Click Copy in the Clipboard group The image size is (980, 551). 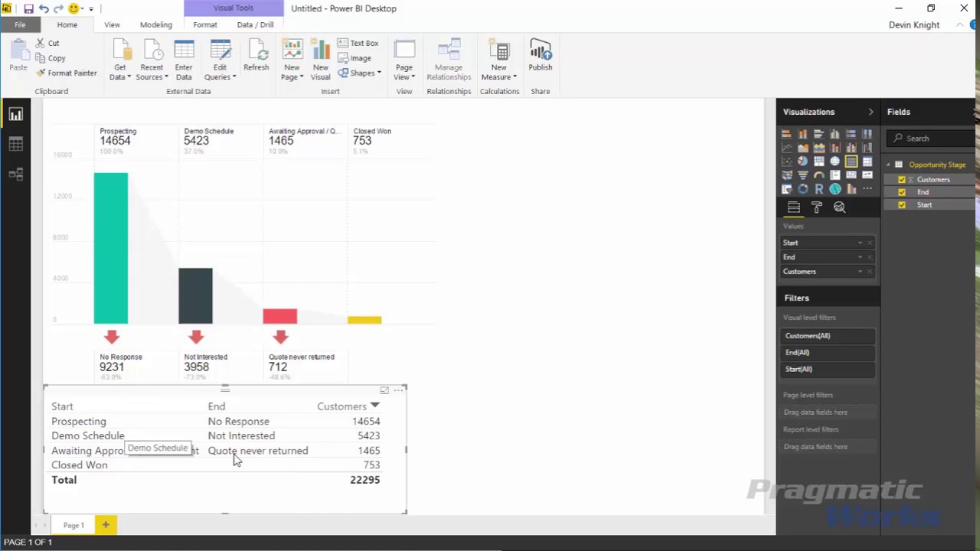(x=51, y=58)
